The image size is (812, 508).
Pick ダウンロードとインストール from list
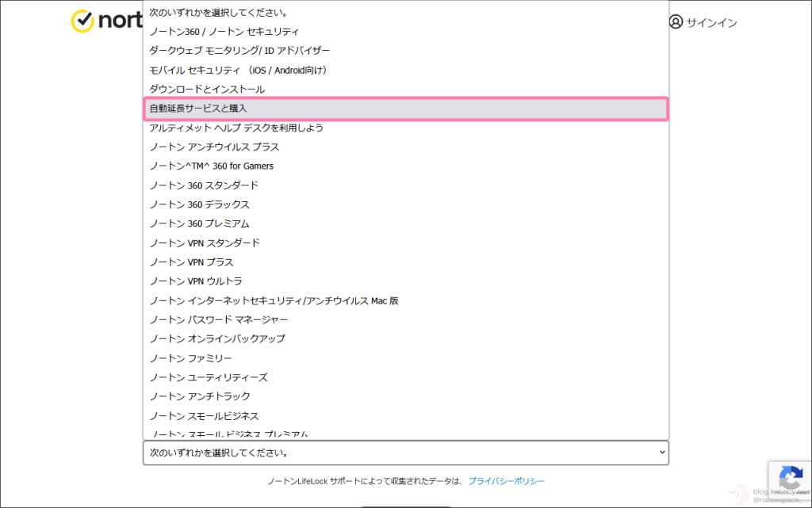(207, 90)
